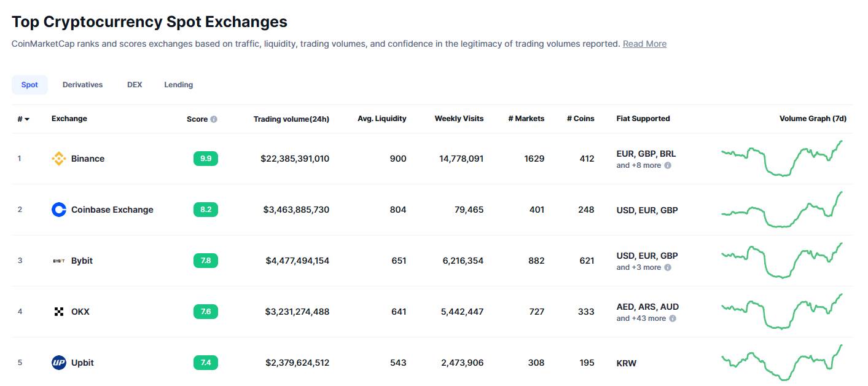This screenshot has height=386, width=868.
Task: Open the DEX tab
Action: pos(135,85)
